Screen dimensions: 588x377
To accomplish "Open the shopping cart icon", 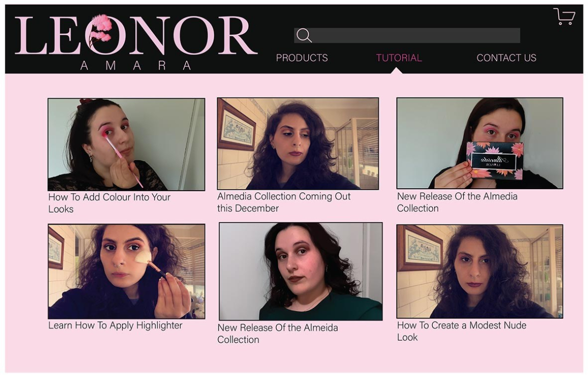I will click(x=564, y=16).
